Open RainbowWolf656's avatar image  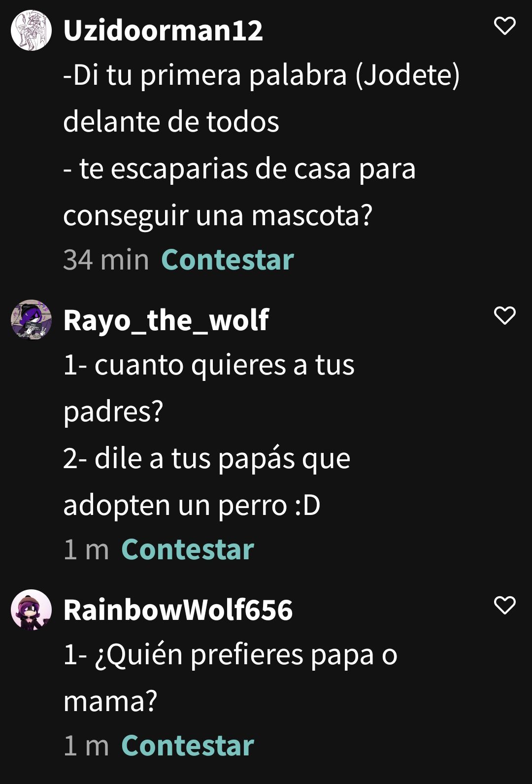coord(32,610)
